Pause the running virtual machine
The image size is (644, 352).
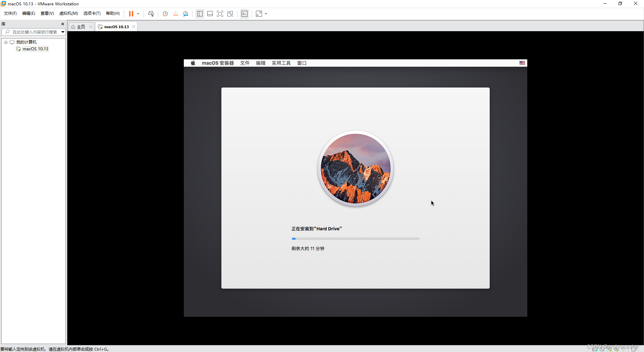(131, 14)
